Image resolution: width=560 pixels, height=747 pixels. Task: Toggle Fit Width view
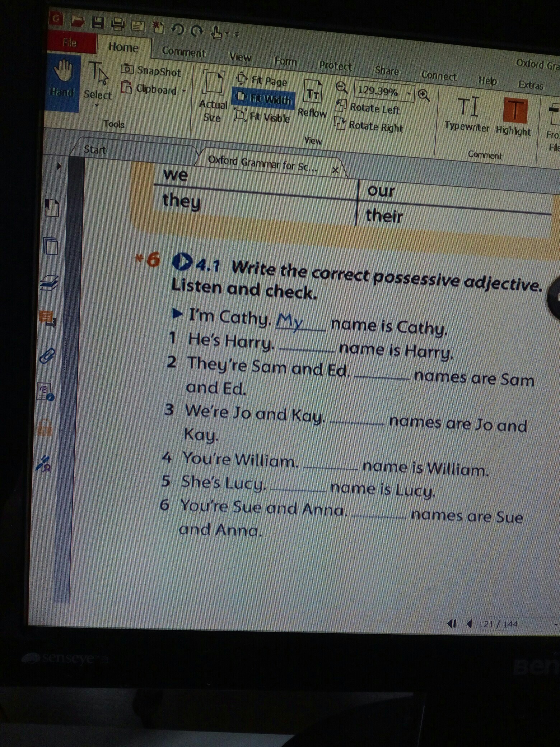click(x=263, y=98)
